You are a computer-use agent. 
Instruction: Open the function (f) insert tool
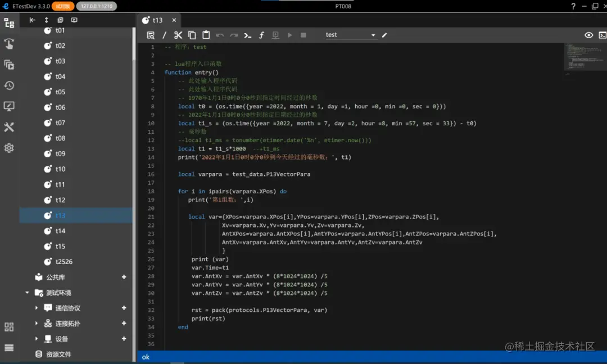tap(261, 35)
